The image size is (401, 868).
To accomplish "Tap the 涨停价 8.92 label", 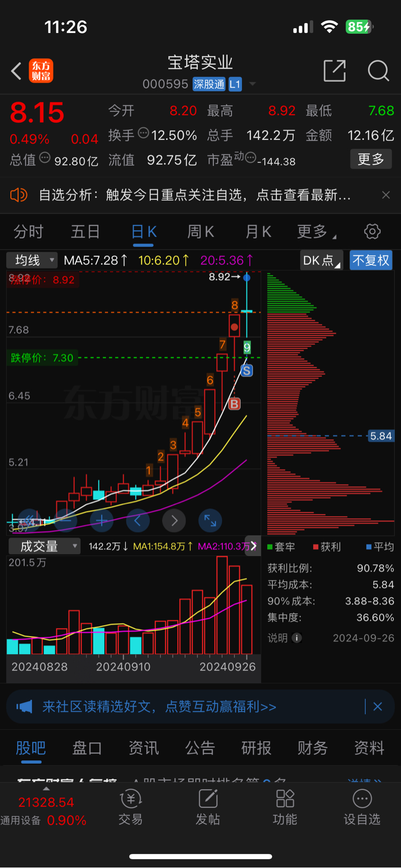I will point(43,280).
